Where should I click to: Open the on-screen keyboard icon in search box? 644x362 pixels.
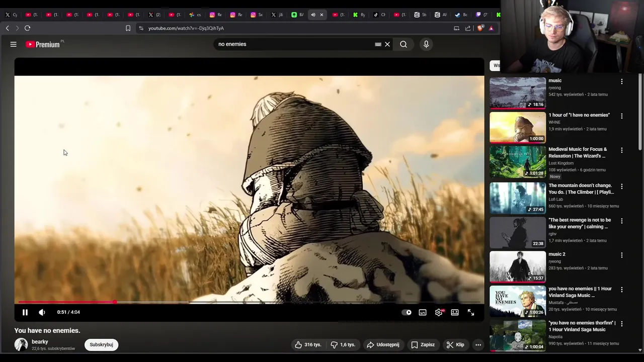pyautogui.click(x=378, y=44)
